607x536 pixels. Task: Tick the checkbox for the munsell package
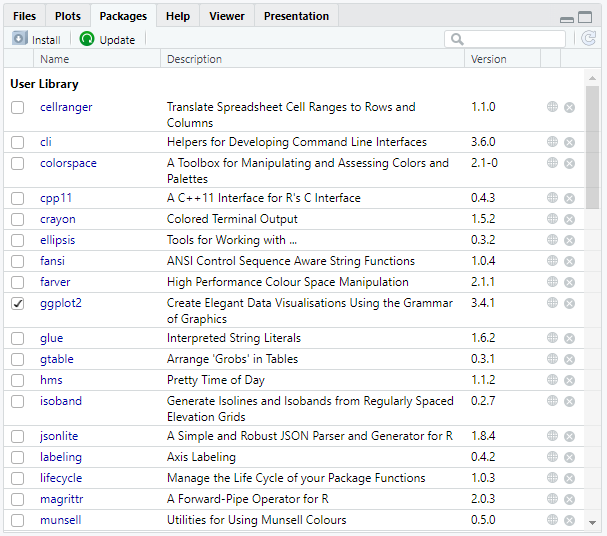pos(18,520)
